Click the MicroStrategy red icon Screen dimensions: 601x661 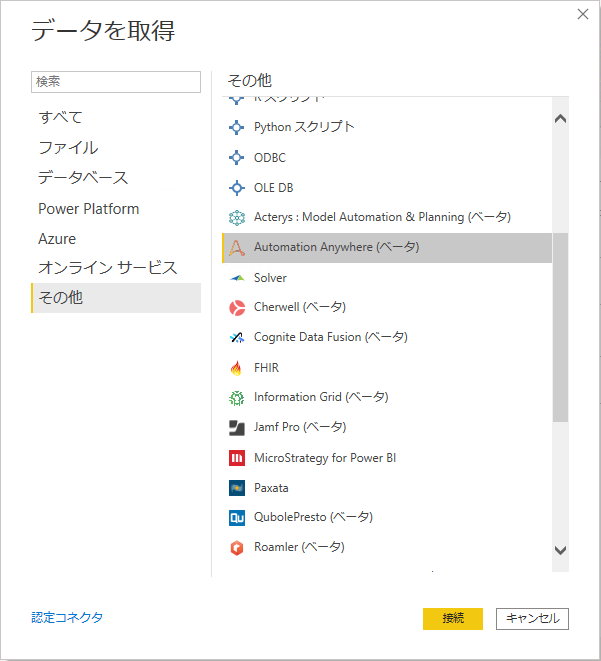(x=236, y=458)
